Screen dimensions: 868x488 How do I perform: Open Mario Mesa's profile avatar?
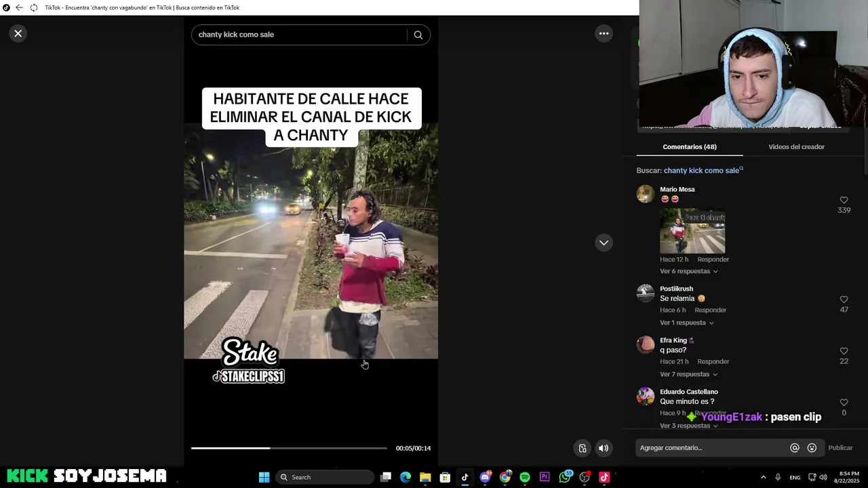646,194
